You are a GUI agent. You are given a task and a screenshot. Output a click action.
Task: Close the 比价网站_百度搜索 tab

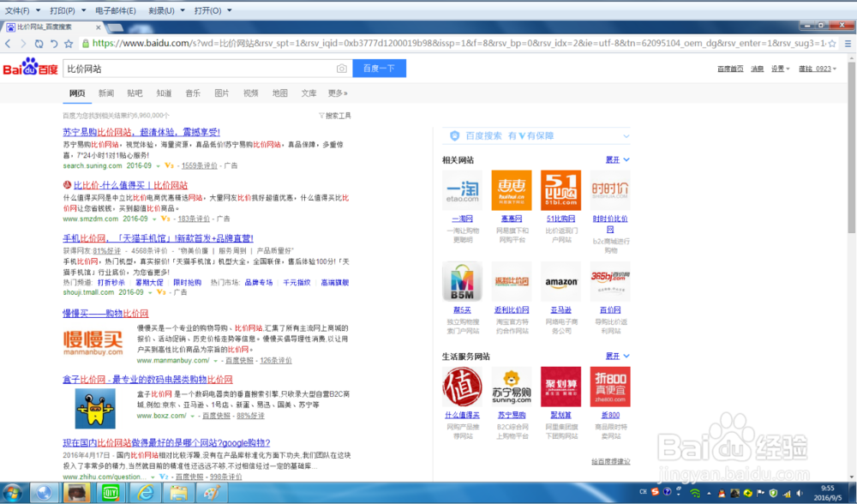[98, 27]
